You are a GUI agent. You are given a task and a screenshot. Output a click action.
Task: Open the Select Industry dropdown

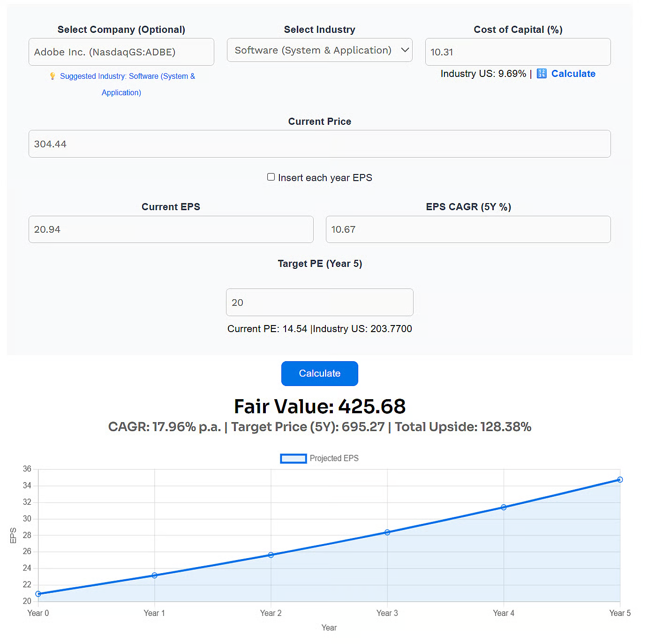(319, 50)
